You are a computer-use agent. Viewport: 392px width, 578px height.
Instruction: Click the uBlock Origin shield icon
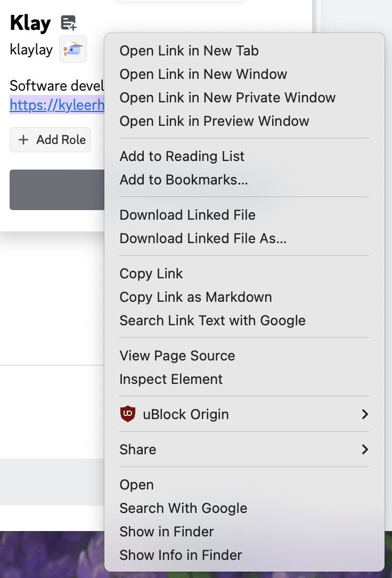pos(128,414)
